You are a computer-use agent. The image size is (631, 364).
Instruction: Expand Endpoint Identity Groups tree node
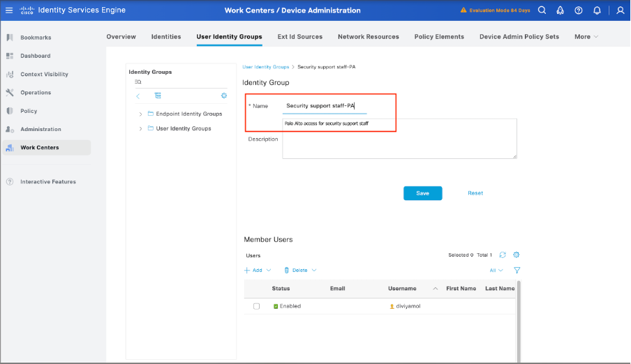140,114
